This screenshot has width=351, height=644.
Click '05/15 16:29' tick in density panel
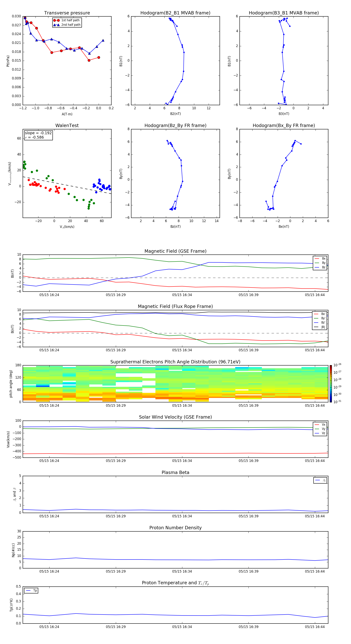(x=116, y=571)
